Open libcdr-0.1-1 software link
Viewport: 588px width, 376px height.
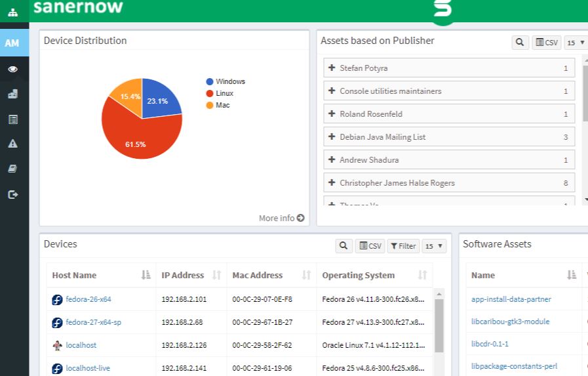490,344
